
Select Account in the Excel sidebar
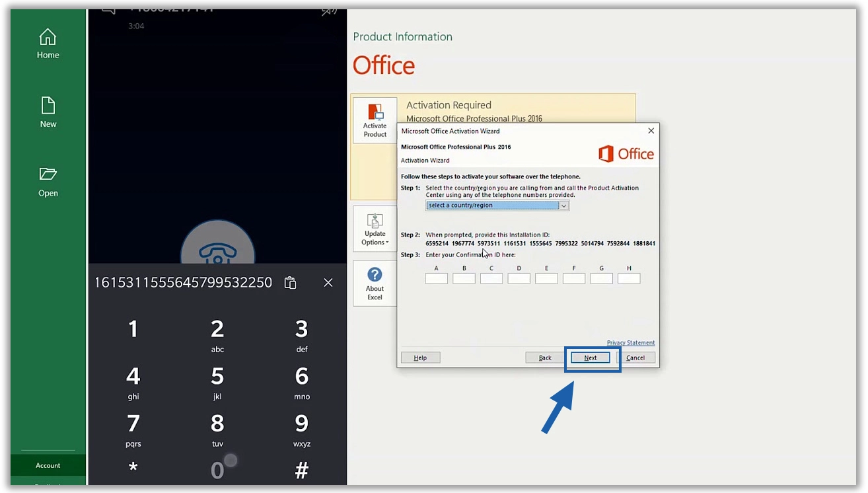point(48,465)
